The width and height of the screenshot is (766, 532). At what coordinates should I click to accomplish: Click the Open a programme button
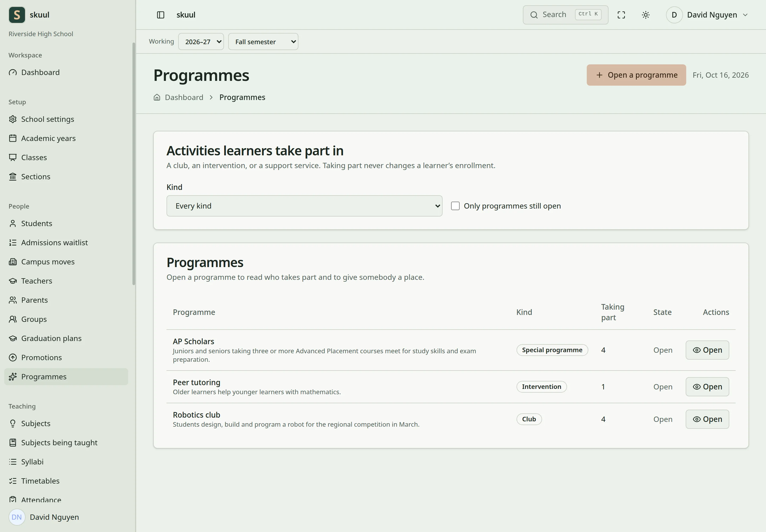[x=636, y=75]
